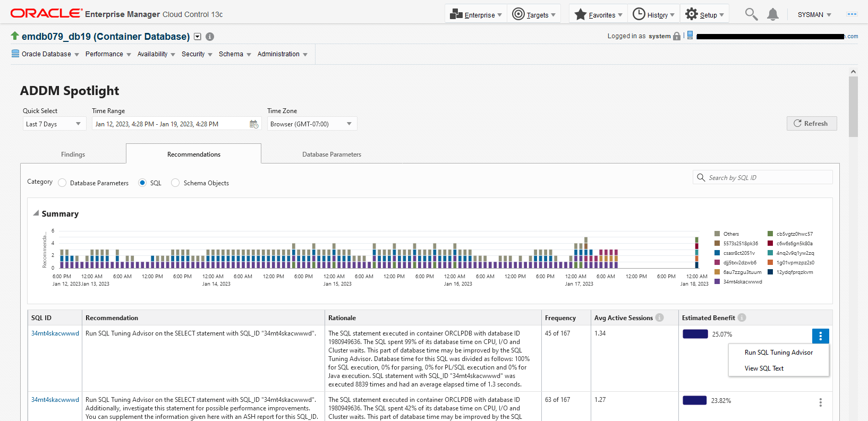Collapse the Summary section

pyautogui.click(x=36, y=213)
